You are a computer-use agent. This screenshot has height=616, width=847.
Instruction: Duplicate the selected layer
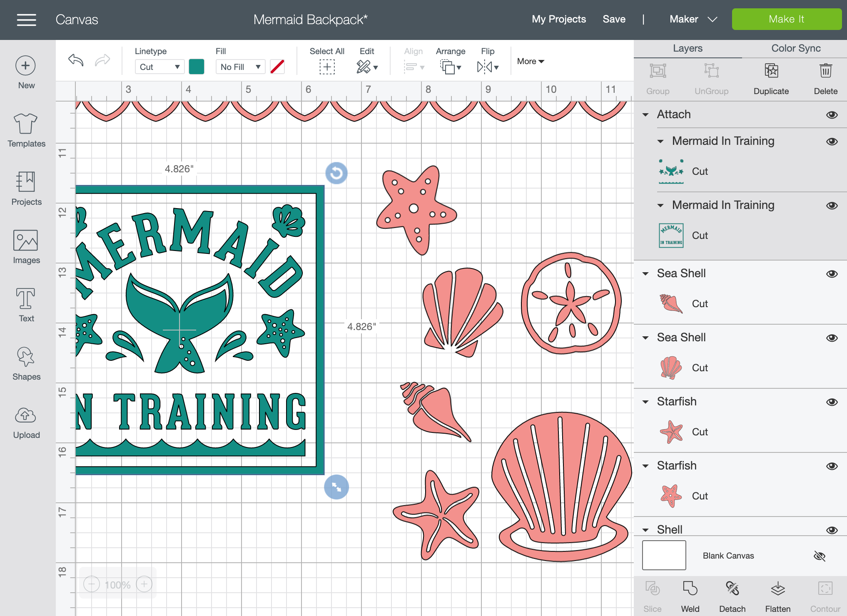[x=771, y=79]
